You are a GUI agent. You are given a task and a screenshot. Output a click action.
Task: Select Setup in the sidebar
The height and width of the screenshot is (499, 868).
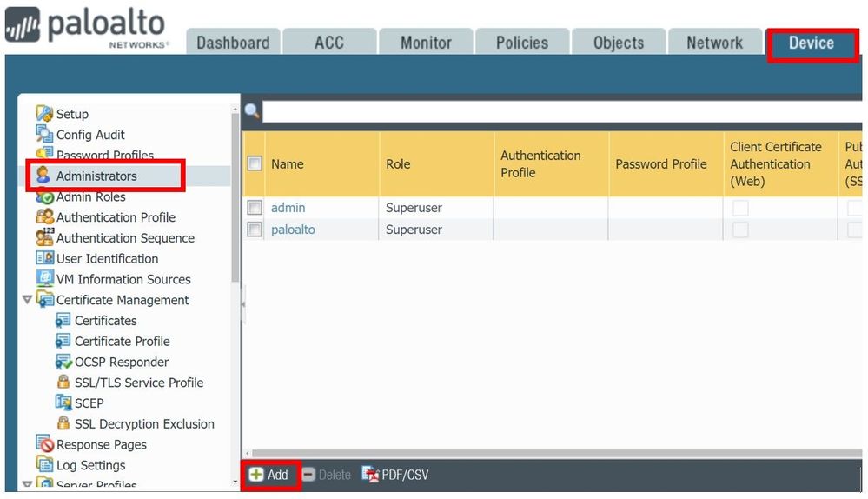[x=72, y=114]
